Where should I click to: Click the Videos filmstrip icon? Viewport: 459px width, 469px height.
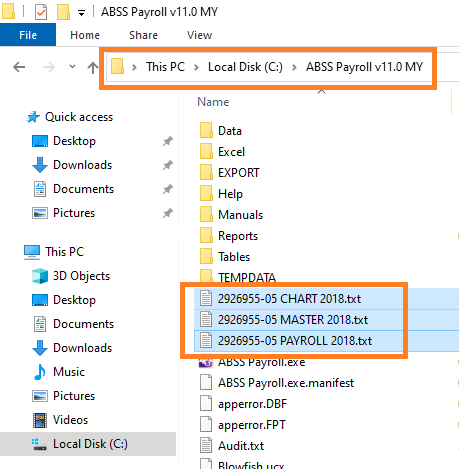(x=40, y=420)
